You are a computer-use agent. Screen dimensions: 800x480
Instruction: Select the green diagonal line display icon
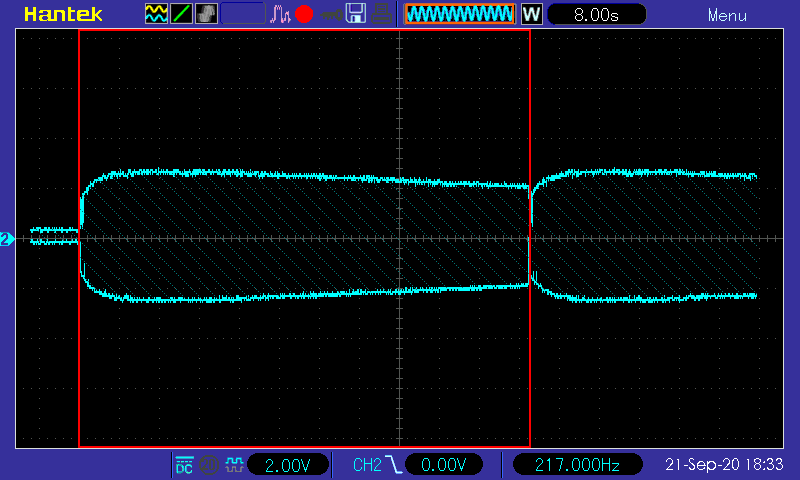click(x=181, y=14)
